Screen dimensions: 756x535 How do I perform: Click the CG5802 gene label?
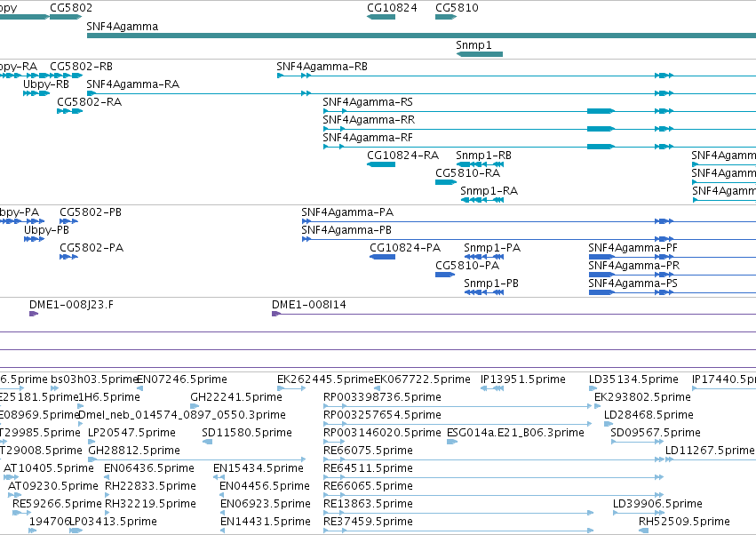71,8
